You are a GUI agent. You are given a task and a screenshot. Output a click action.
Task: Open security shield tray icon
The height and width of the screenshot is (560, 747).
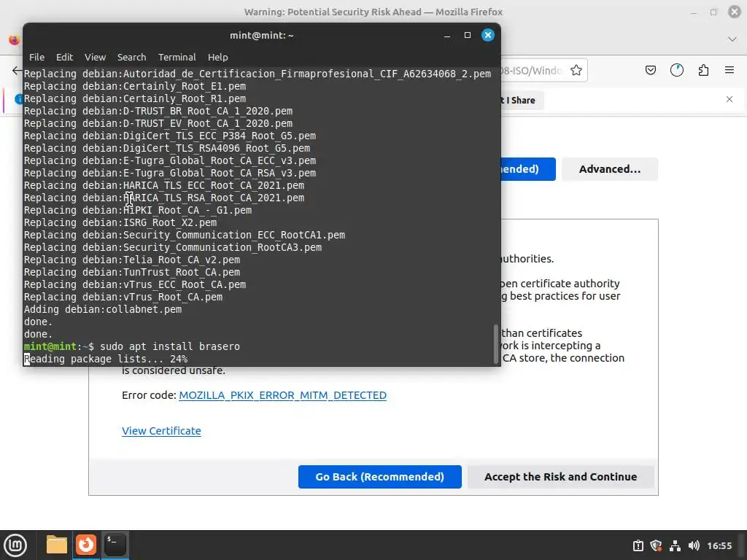click(x=656, y=545)
